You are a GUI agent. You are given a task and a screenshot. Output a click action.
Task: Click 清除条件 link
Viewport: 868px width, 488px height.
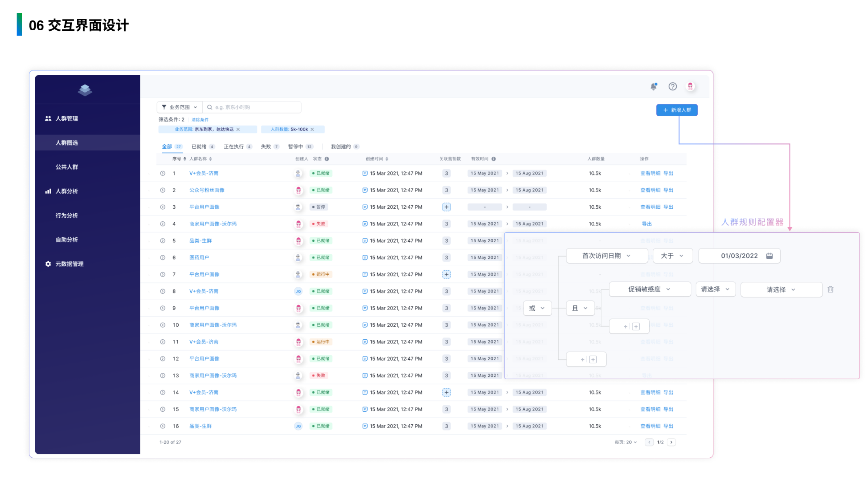point(200,120)
